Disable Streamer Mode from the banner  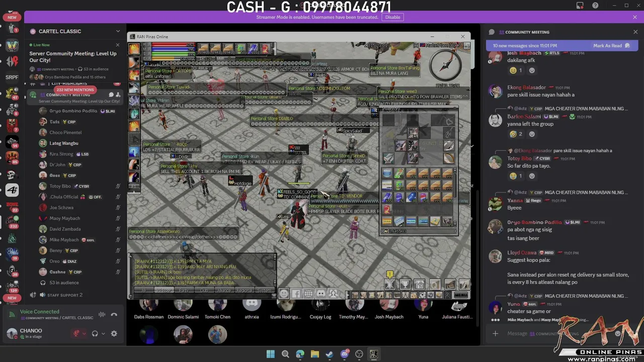pos(392,17)
